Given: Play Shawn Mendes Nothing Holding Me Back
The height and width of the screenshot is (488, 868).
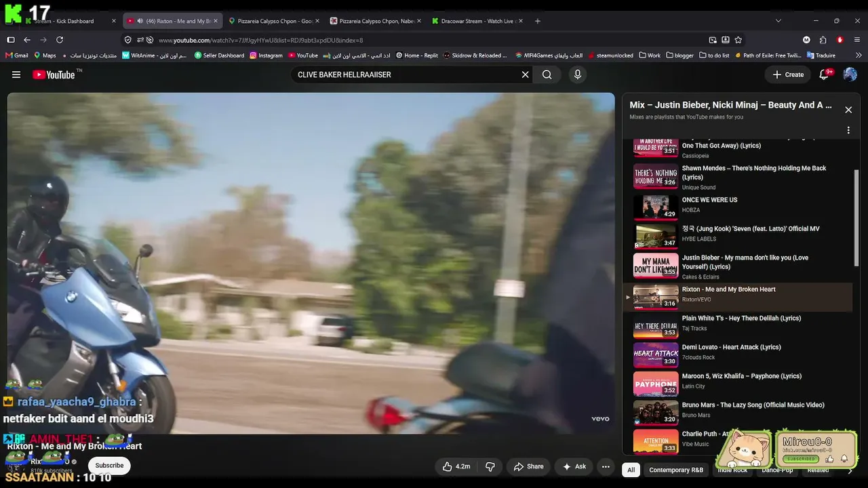Looking at the screenshot, I should coord(738,177).
